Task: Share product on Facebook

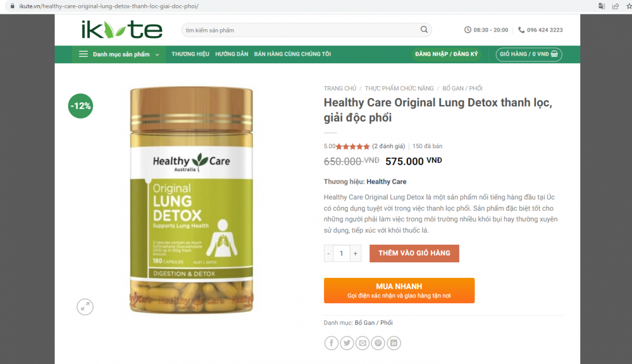Action: 332,343
